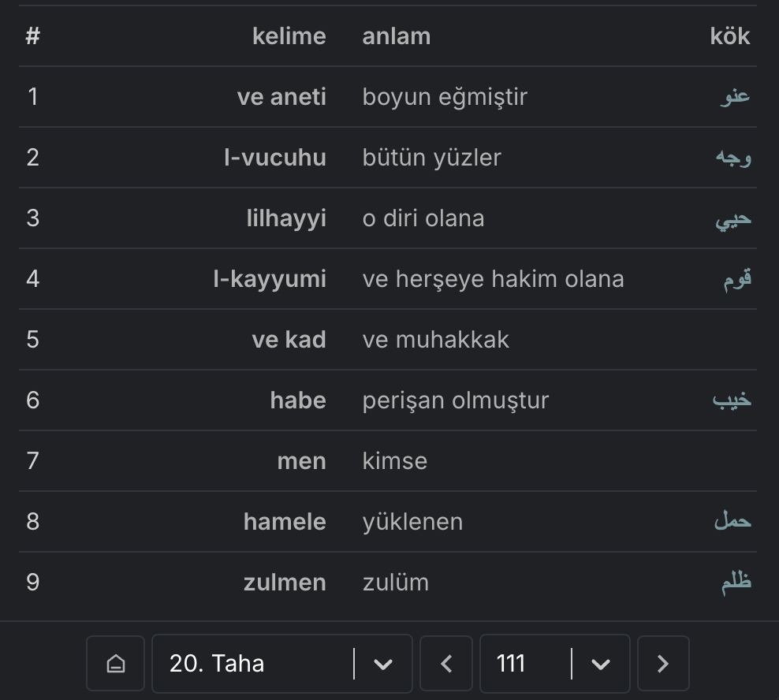Screen dimensions: 779x700
Task: Select the kelime column header
Action: point(289,35)
